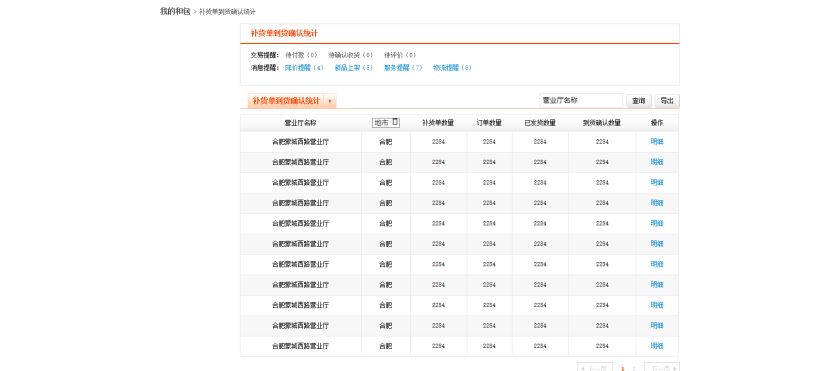This screenshot has width=840, height=371.
Task: Click the 操作 column header
Action: (657, 123)
